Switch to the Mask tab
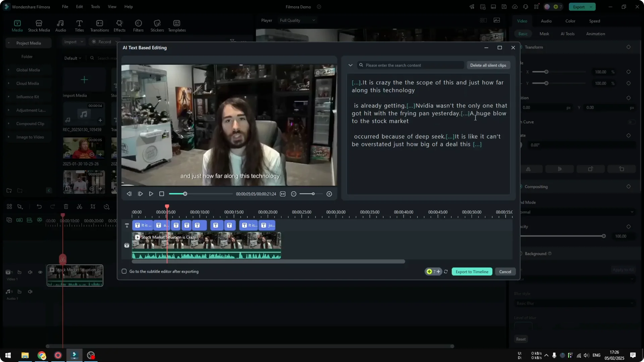644x362 pixels. [x=544, y=34]
